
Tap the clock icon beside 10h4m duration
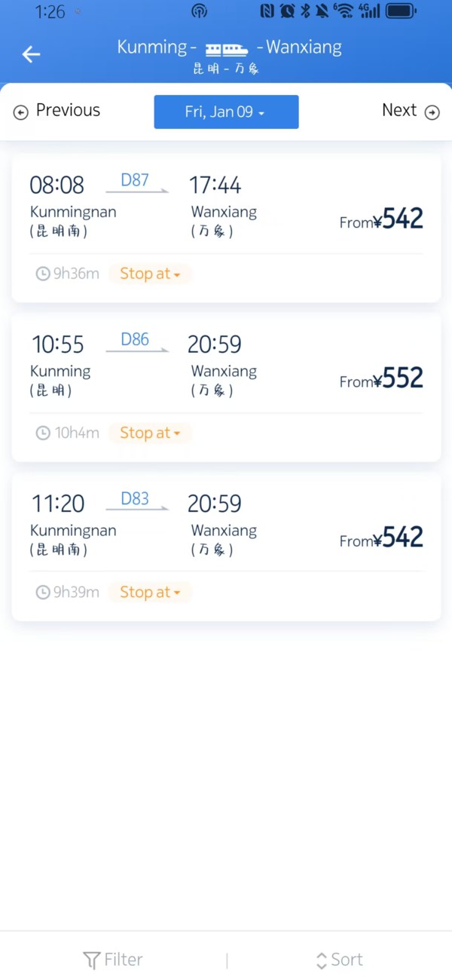tap(43, 433)
